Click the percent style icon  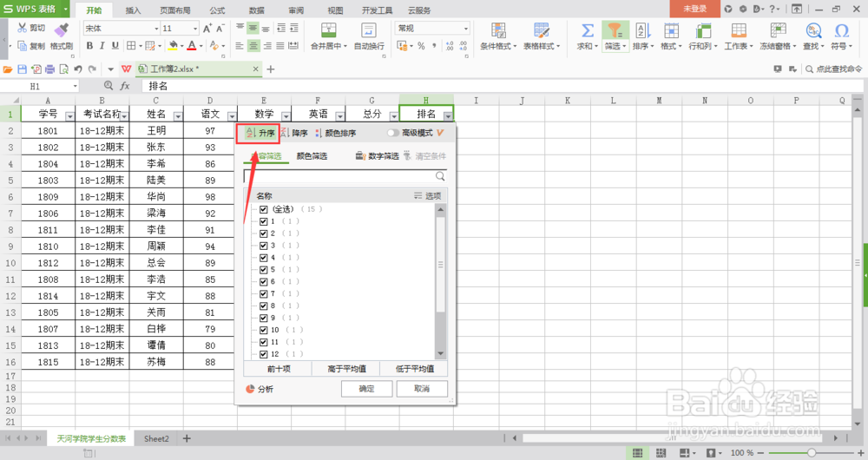coord(421,46)
